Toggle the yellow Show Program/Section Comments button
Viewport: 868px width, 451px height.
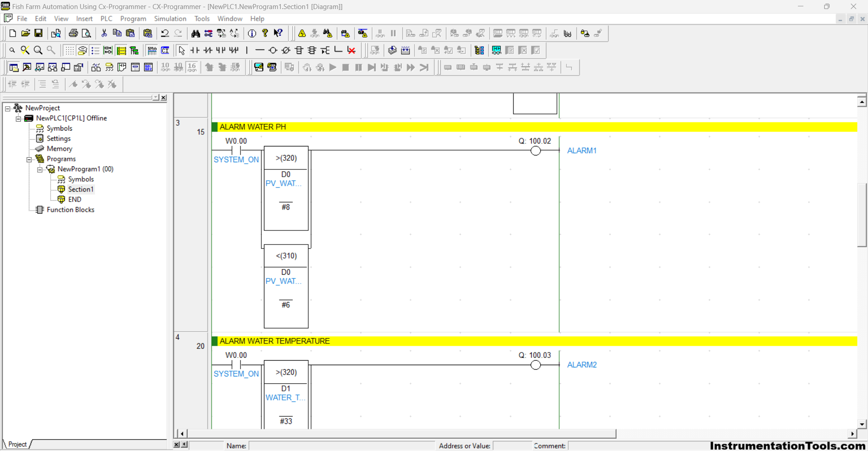(122, 50)
